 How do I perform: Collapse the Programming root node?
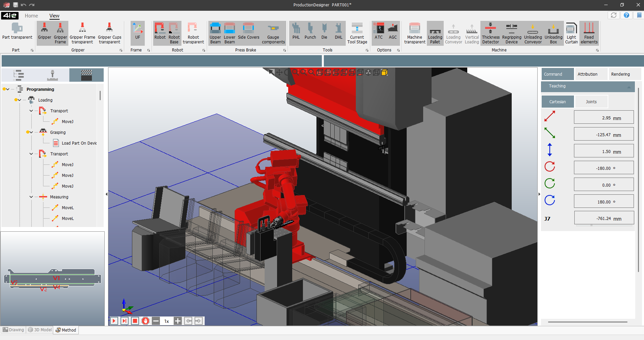tap(8, 89)
